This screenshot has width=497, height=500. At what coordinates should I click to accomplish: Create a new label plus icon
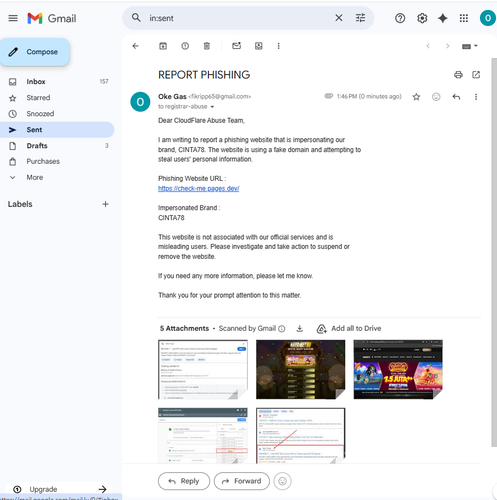[x=105, y=204]
